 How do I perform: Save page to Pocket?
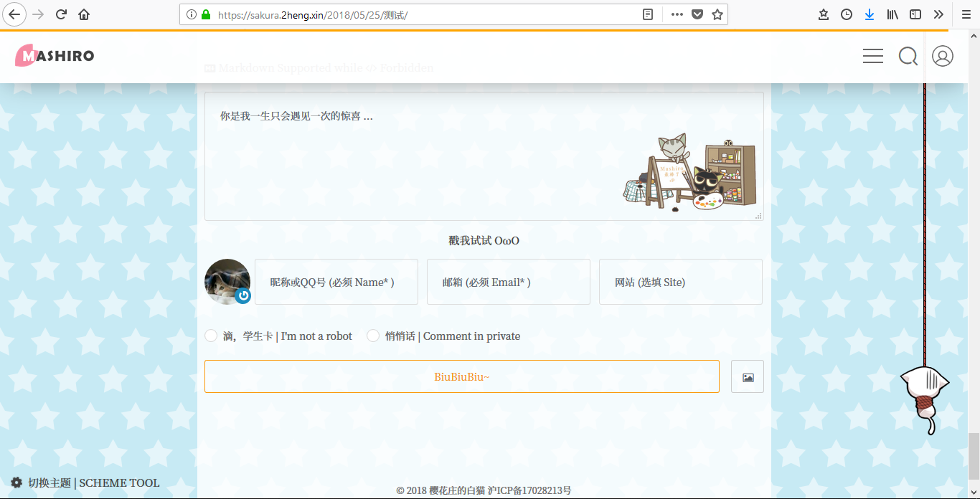click(697, 14)
